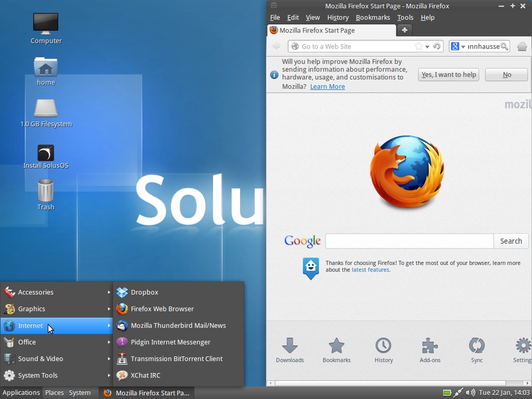Open Settings gear on the start page
This screenshot has height=399, width=532.
pyautogui.click(x=523, y=350)
